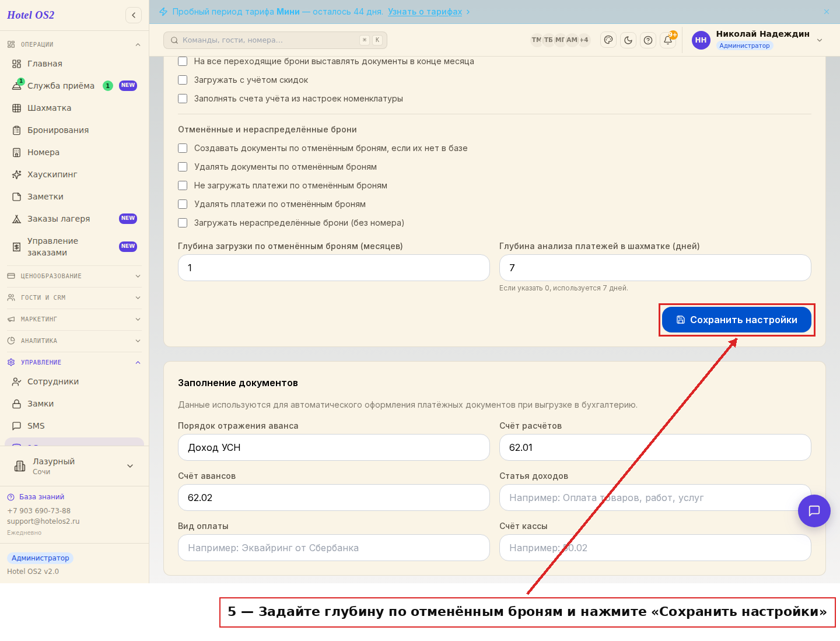Open the chat support floating button
Image resolution: width=840 pixels, height=641 pixels.
[814, 511]
